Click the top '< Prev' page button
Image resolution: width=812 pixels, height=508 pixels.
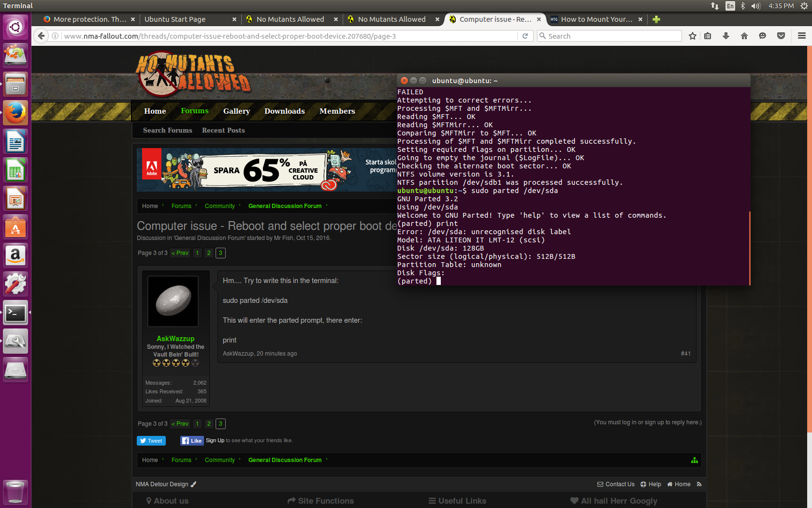(x=180, y=253)
